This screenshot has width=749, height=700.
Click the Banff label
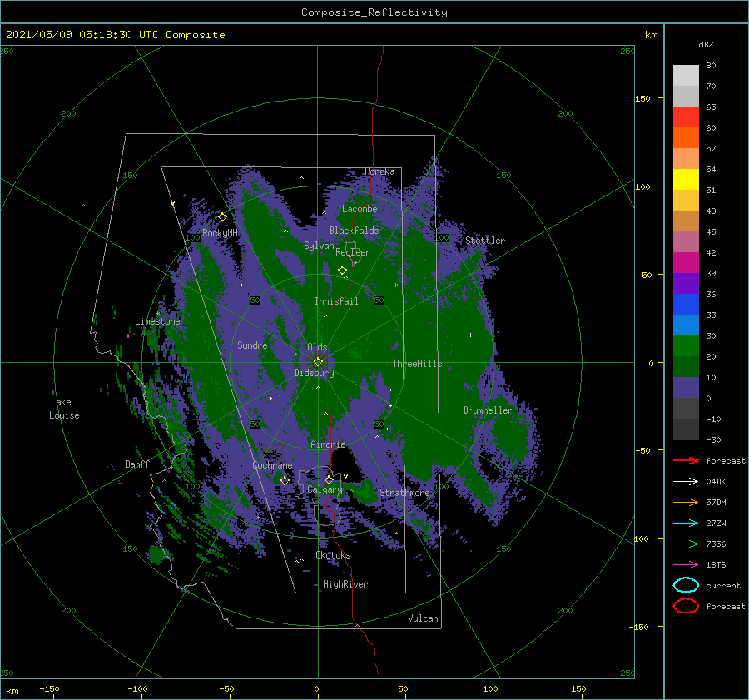(x=137, y=464)
